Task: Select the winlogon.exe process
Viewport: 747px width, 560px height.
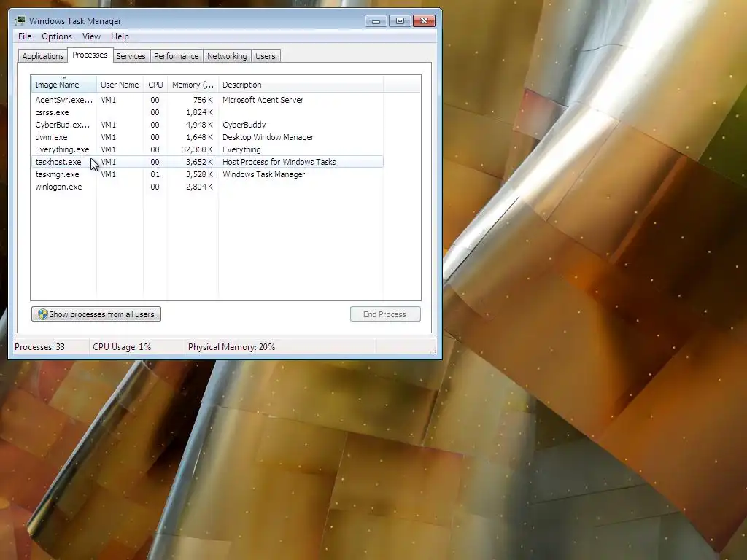Action: tap(207, 187)
